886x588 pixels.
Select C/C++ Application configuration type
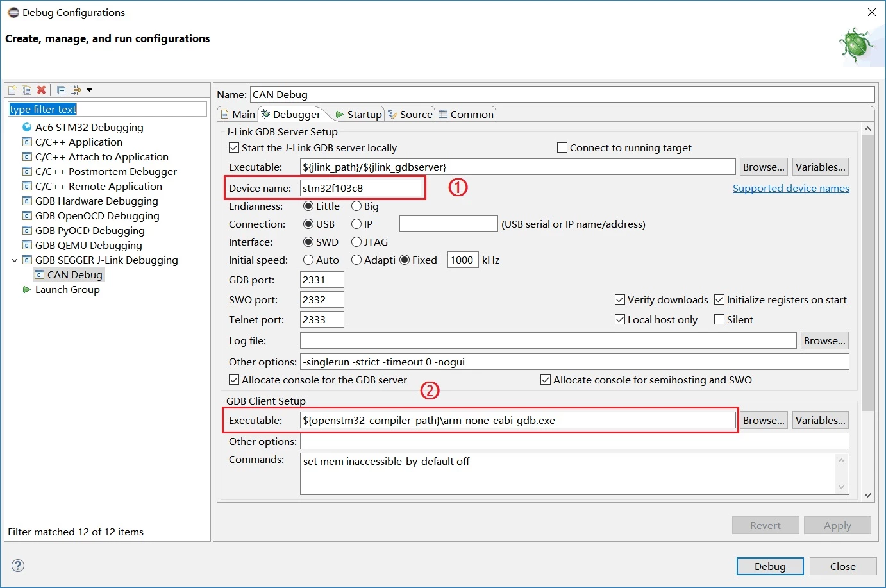[x=78, y=142]
